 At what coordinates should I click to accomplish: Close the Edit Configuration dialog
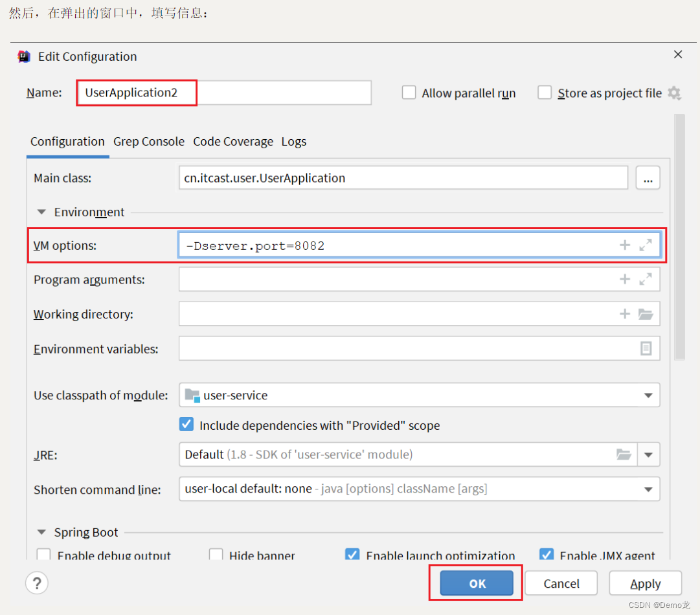tap(678, 54)
